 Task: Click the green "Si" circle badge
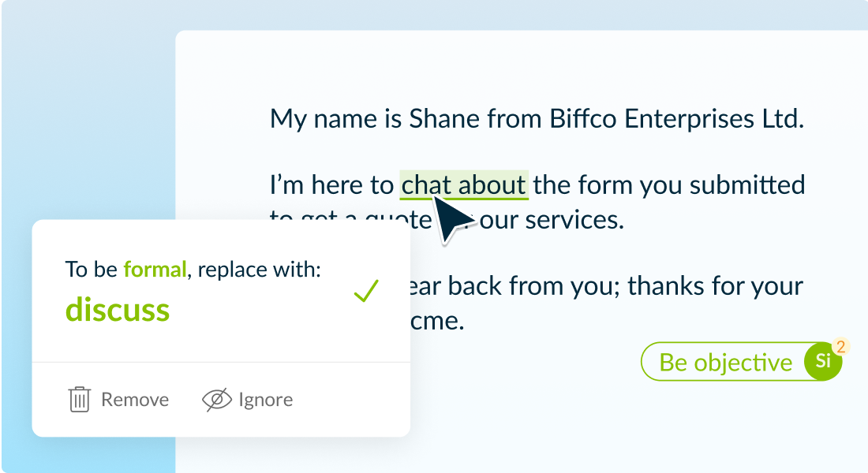pos(822,362)
